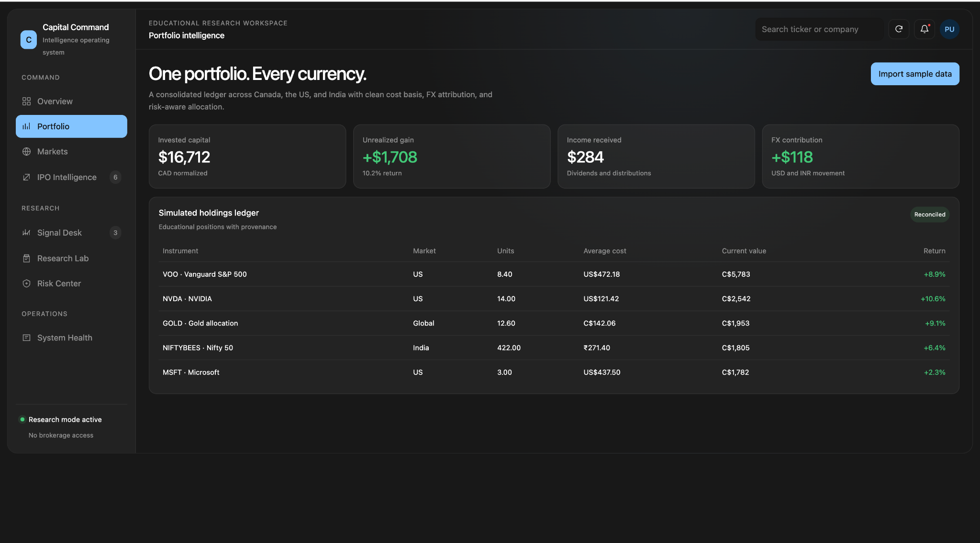The image size is (980, 543).
Task: Click the System Health panel icon
Action: (x=26, y=338)
